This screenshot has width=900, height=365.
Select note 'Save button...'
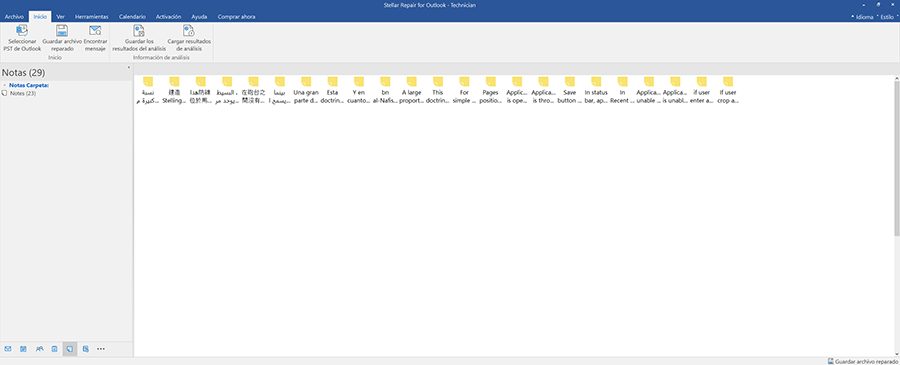tap(570, 90)
